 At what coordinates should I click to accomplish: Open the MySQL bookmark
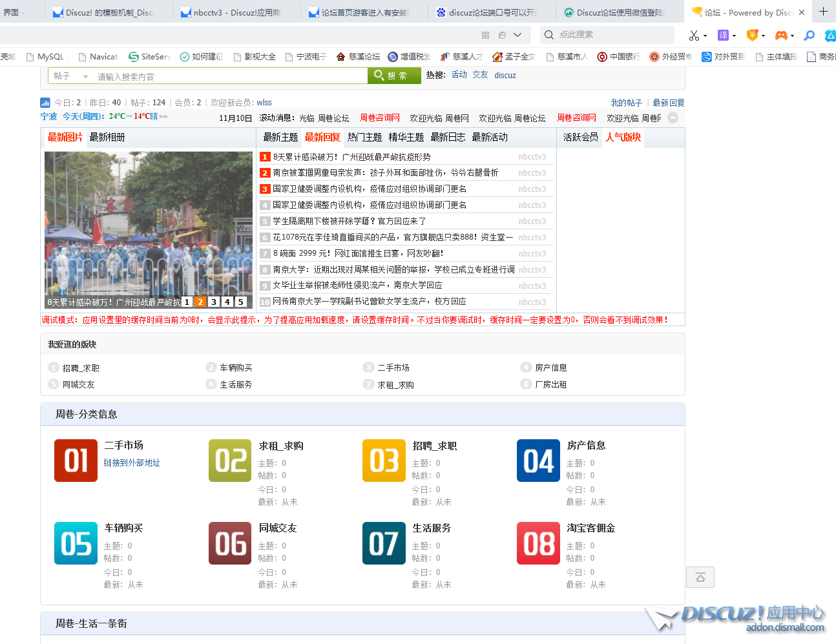click(x=46, y=57)
